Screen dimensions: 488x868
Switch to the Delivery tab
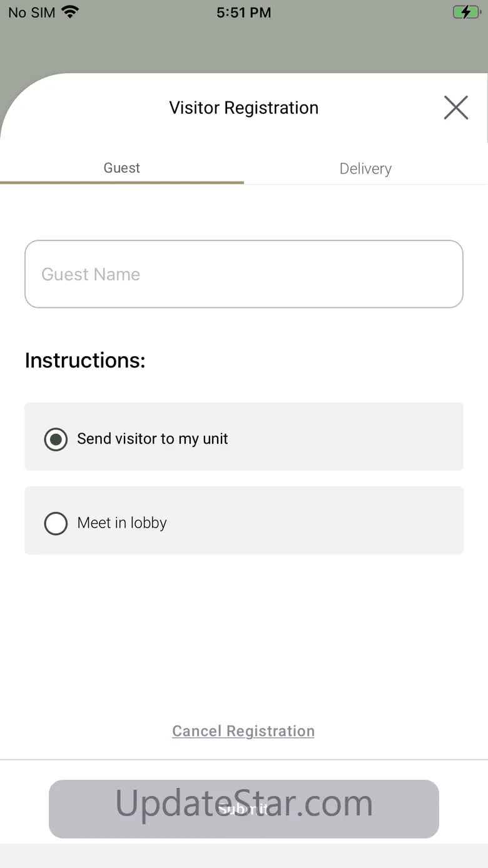point(365,168)
